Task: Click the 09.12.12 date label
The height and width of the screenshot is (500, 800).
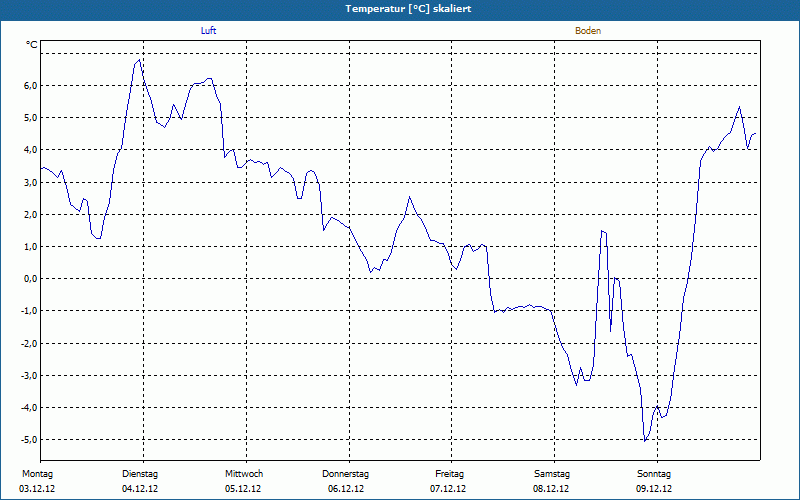Action: 654,489
